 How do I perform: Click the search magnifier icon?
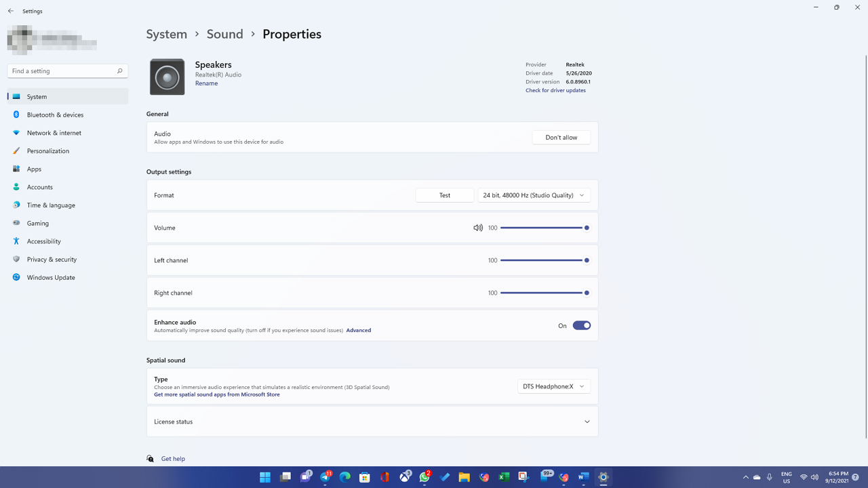coord(119,71)
